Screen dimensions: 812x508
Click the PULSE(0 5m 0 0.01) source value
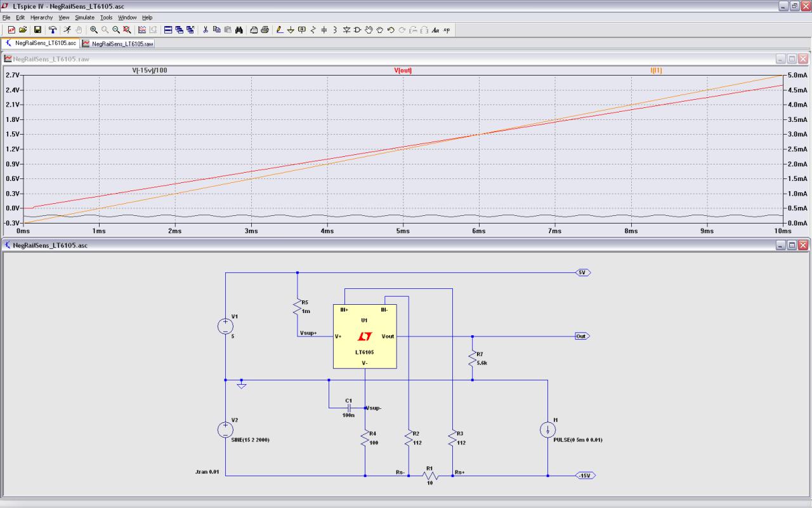578,440
